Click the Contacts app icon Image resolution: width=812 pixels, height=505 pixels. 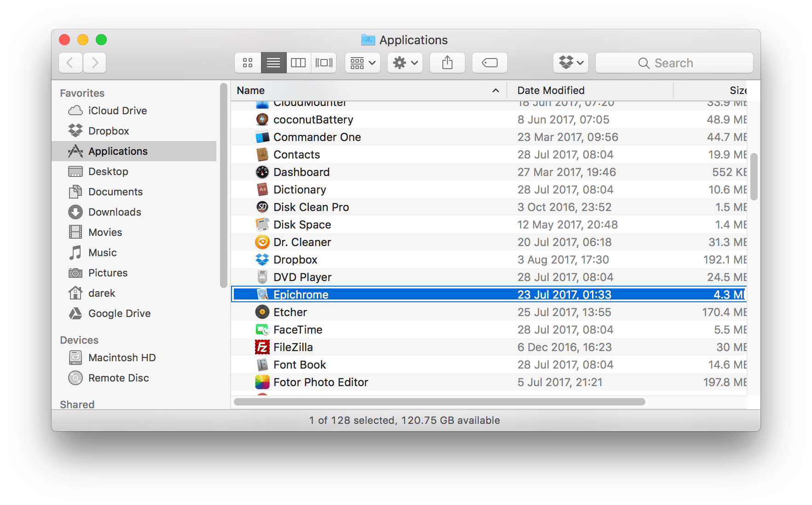[x=262, y=154]
